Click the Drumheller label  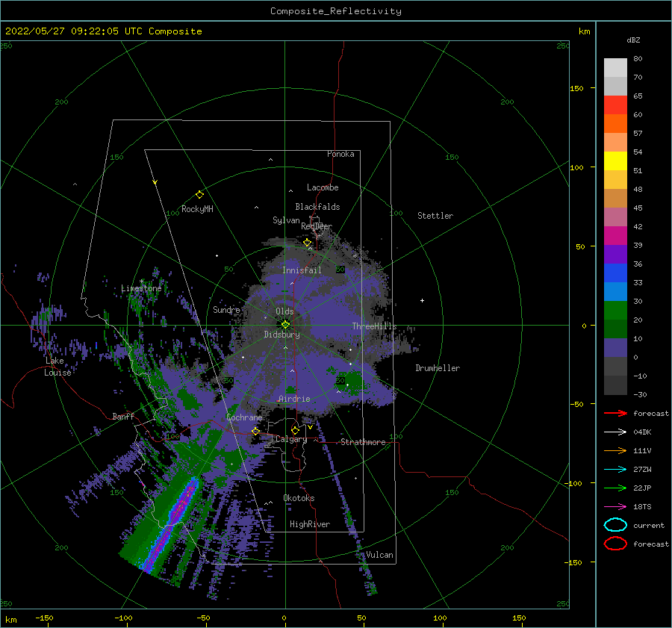[x=438, y=368]
